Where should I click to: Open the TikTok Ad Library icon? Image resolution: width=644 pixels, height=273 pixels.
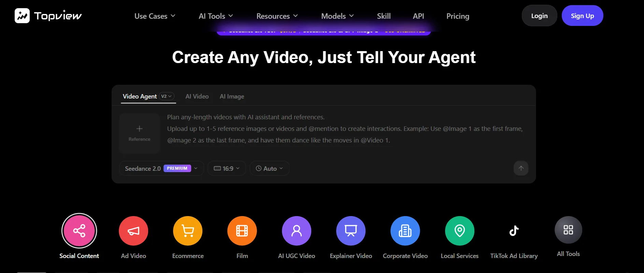(x=514, y=231)
